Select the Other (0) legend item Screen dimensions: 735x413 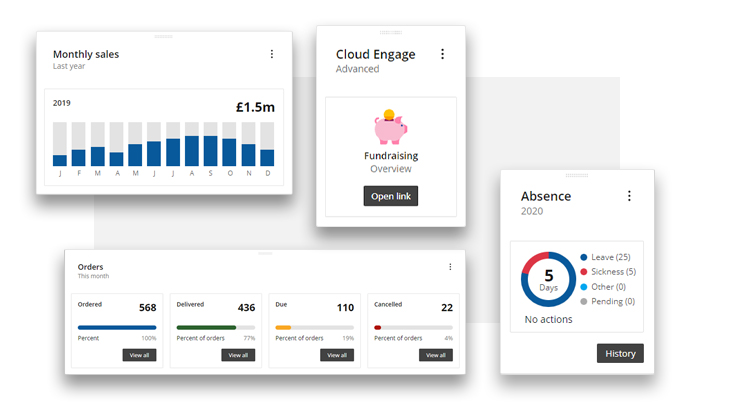click(x=603, y=286)
